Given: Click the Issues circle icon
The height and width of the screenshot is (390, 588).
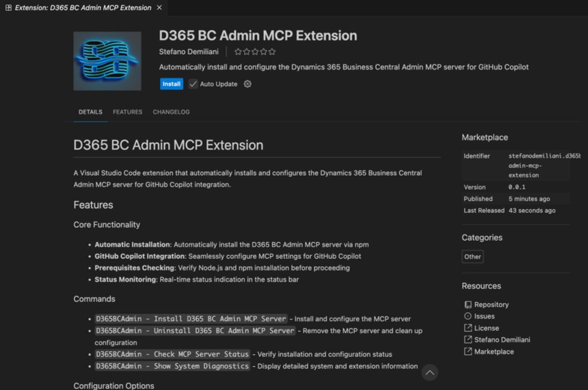Looking at the screenshot, I should point(467,316).
